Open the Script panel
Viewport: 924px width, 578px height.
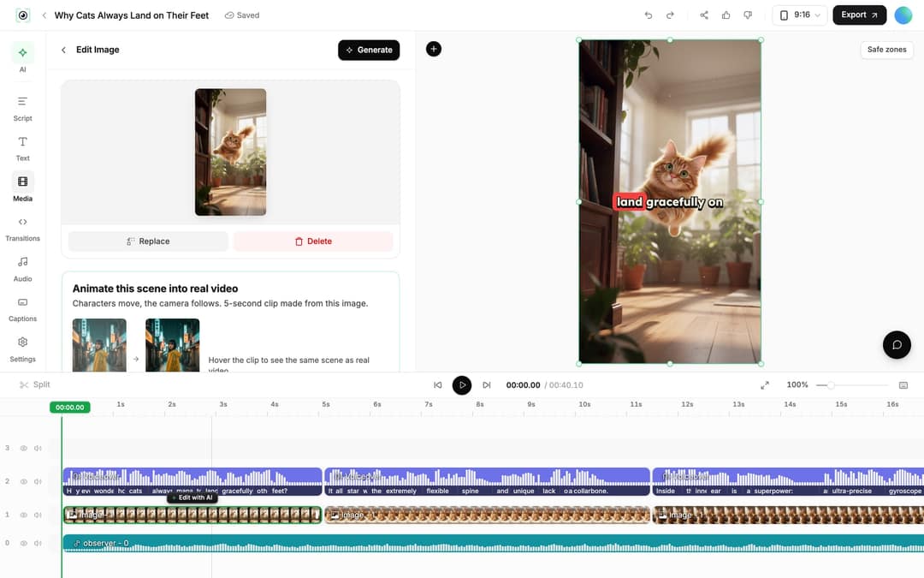tap(22, 109)
